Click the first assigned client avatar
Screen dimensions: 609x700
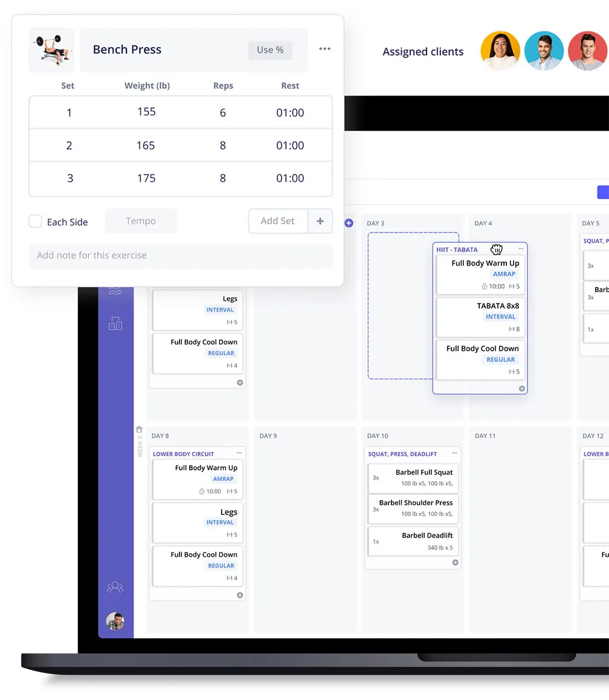(500, 51)
